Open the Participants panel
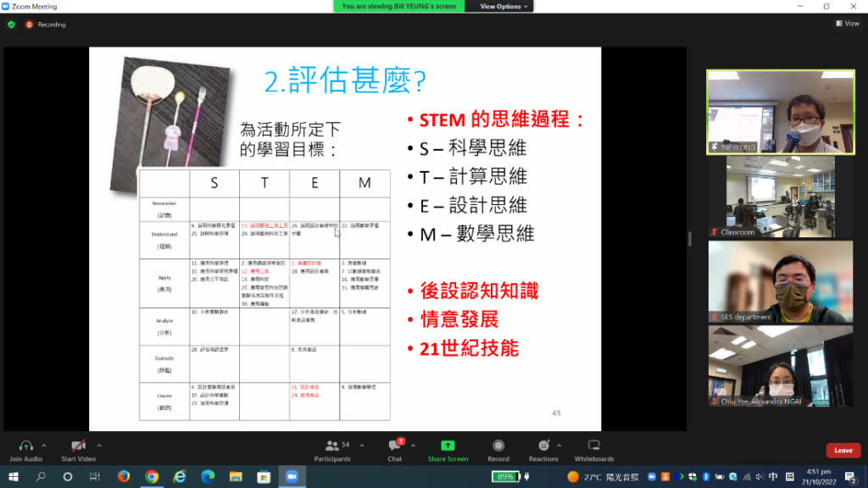This screenshot has width=868, height=488. coord(331,446)
